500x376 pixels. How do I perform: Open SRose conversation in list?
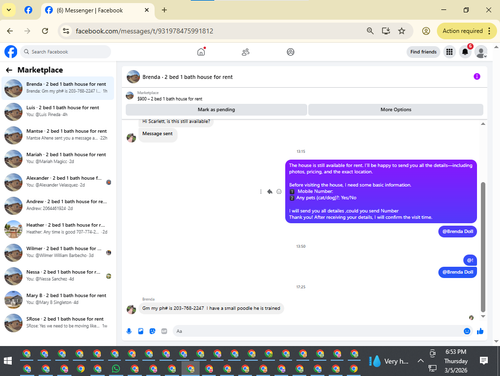(58, 323)
